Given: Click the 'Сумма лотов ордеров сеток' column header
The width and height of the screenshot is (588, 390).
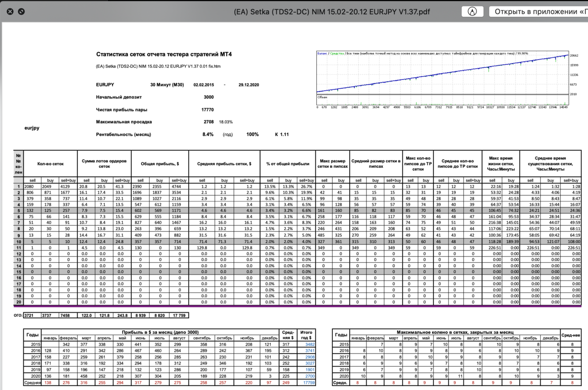Looking at the screenshot, I should (x=104, y=164).
